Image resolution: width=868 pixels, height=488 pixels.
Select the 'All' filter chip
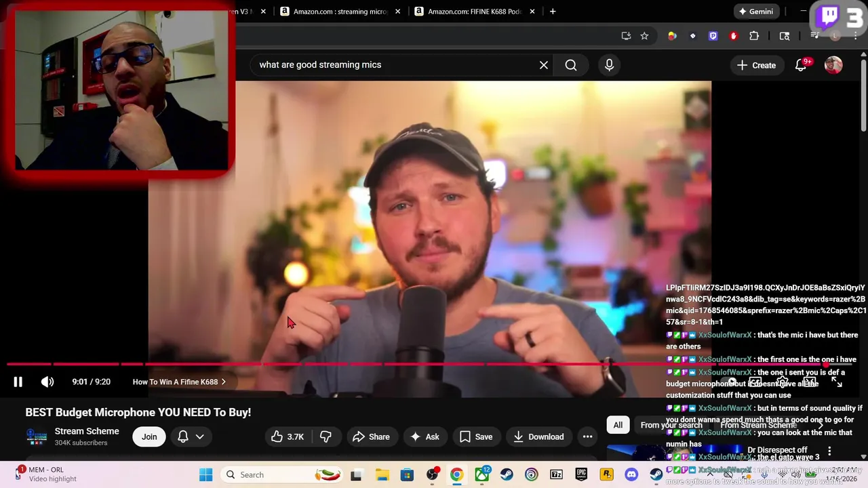click(618, 426)
